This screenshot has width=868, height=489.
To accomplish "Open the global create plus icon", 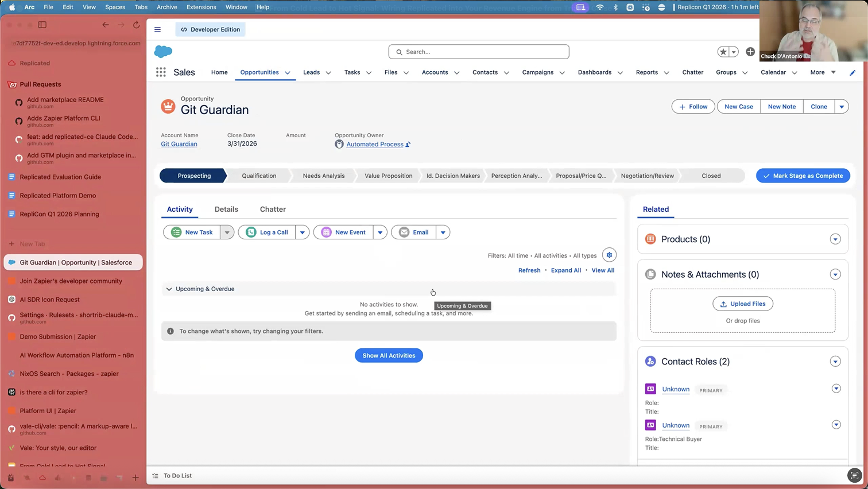I will point(750,52).
